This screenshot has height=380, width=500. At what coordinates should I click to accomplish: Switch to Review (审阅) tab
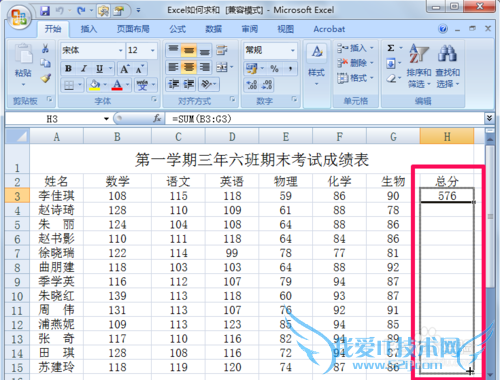click(x=250, y=29)
